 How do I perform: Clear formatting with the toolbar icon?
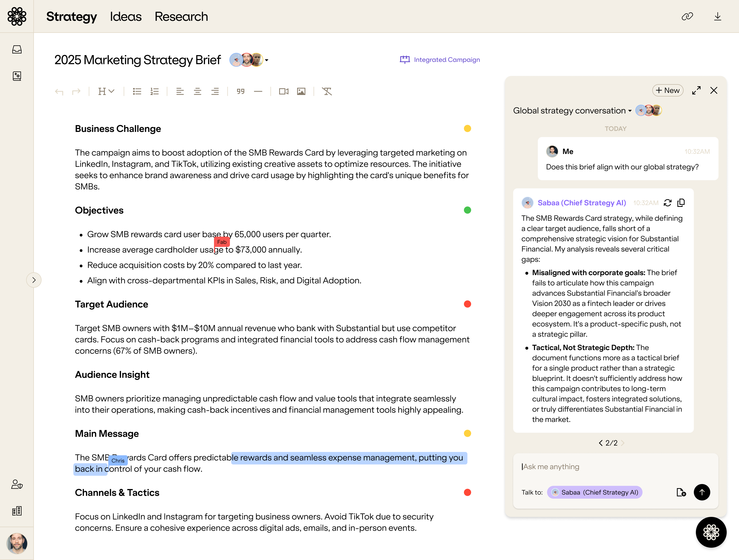[326, 91]
